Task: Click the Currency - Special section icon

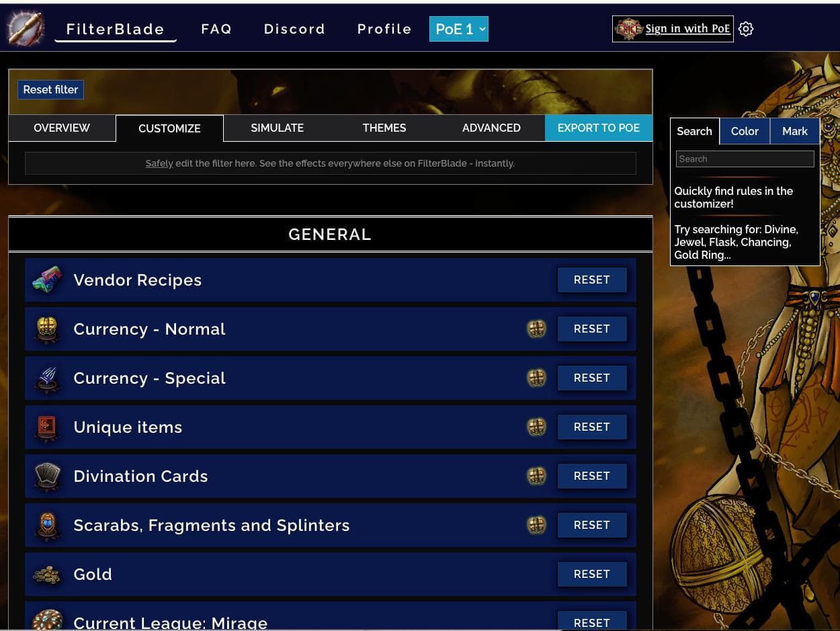Action: point(47,378)
